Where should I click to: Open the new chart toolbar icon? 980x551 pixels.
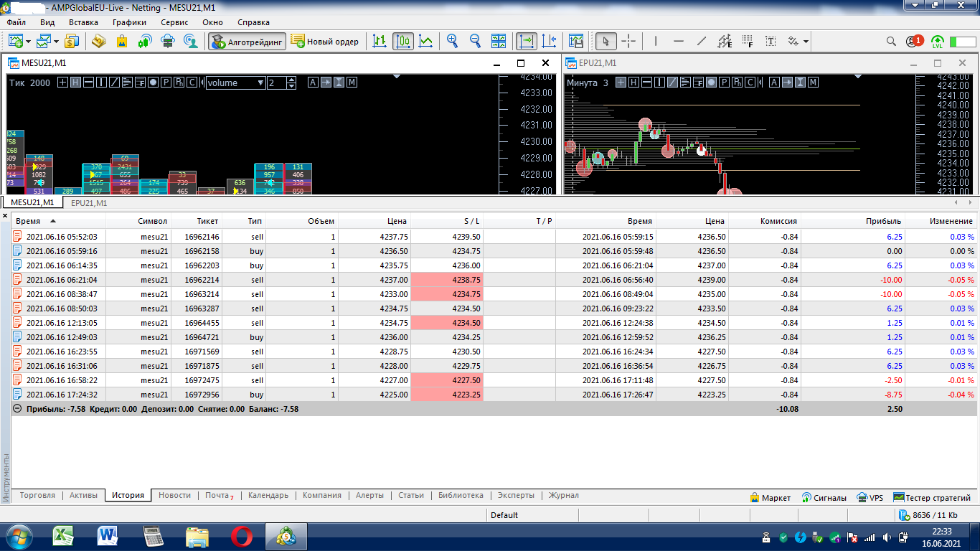(x=15, y=41)
